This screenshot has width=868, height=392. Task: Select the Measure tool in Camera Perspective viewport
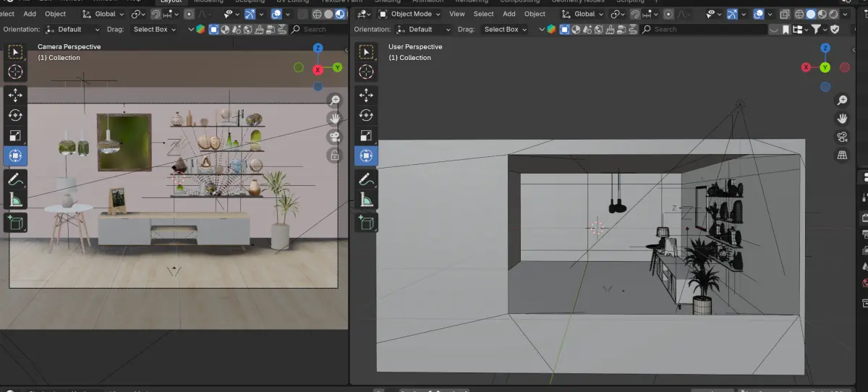(15, 199)
